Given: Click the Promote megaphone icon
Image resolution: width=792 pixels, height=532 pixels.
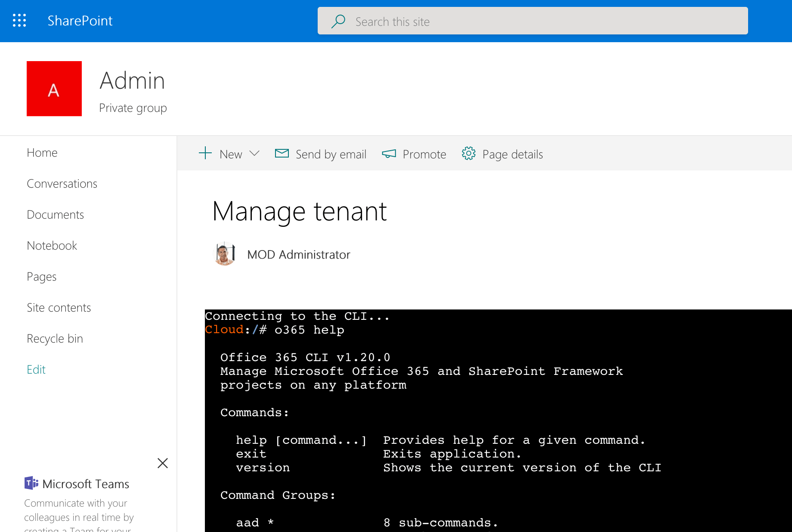Looking at the screenshot, I should point(389,154).
